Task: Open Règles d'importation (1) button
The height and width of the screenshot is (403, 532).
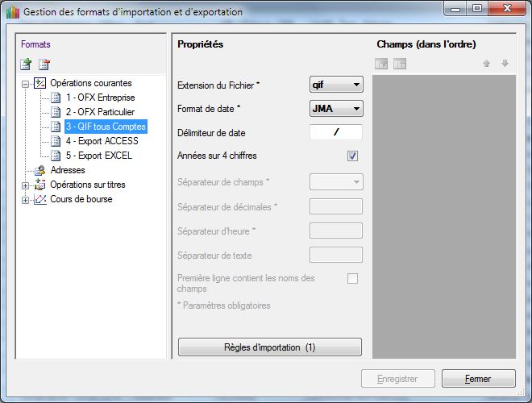Action: [269, 347]
